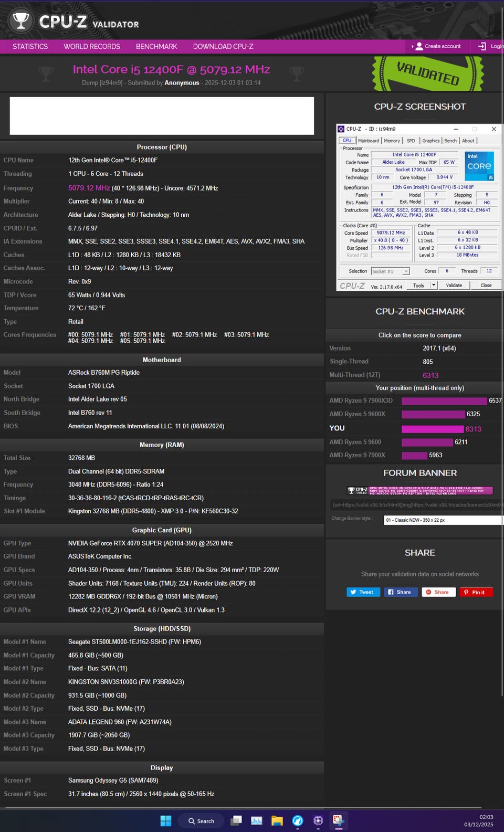Click the "Click on the score to compare" text

click(420, 335)
